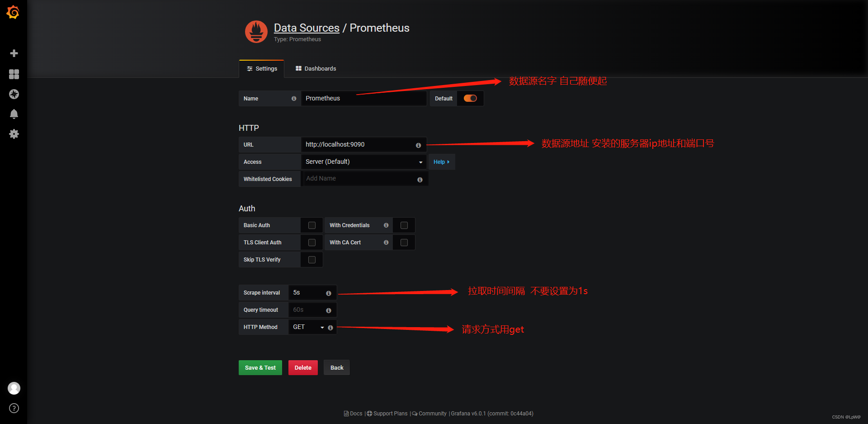The width and height of the screenshot is (868, 424).
Task: Open the Support Plans footer link
Action: click(387, 414)
